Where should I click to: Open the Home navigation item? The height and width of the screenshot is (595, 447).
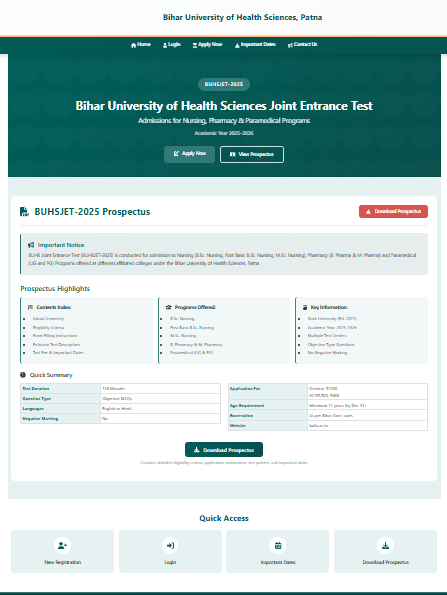[141, 44]
